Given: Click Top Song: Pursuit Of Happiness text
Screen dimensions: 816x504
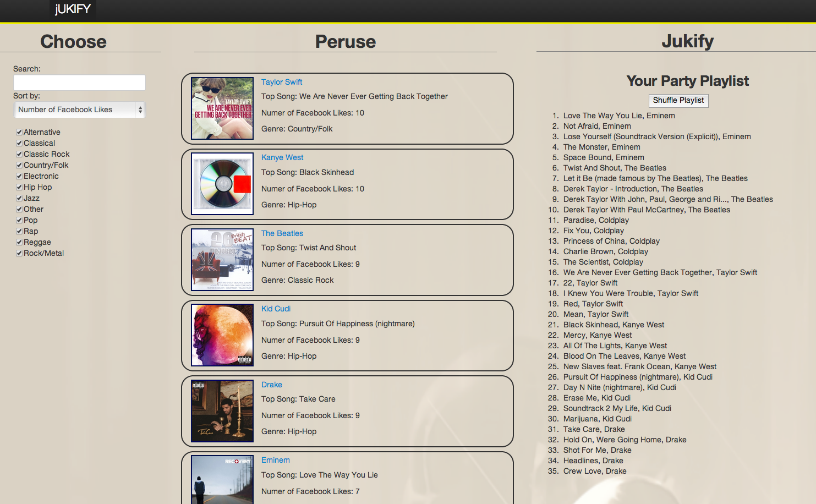Looking at the screenshot, I should tap(338, 324).
